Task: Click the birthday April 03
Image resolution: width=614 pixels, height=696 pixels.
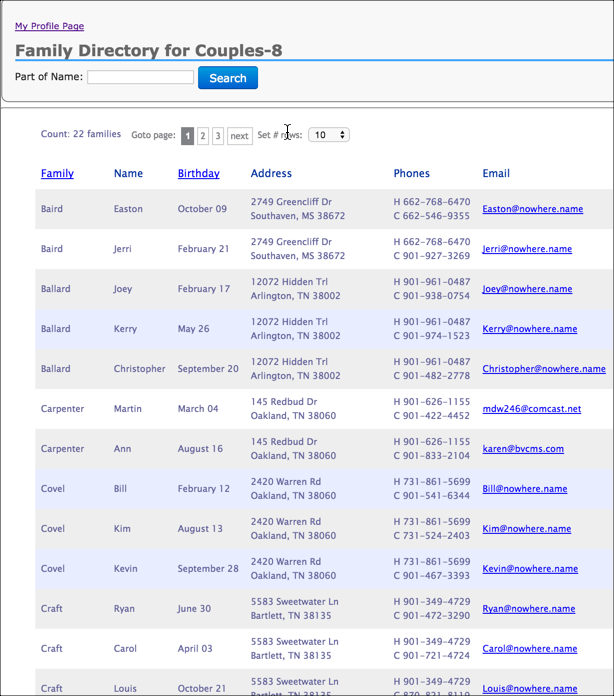Action: coord(195,648)
